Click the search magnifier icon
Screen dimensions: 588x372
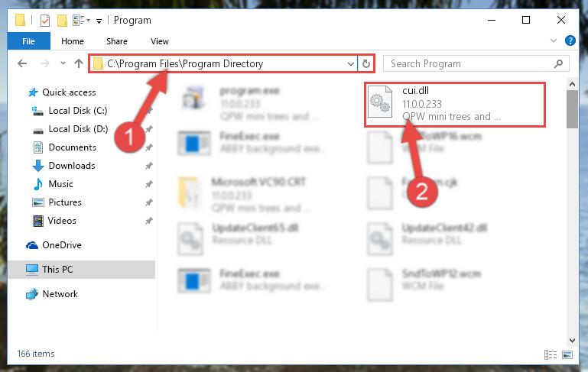pos(558,63)
